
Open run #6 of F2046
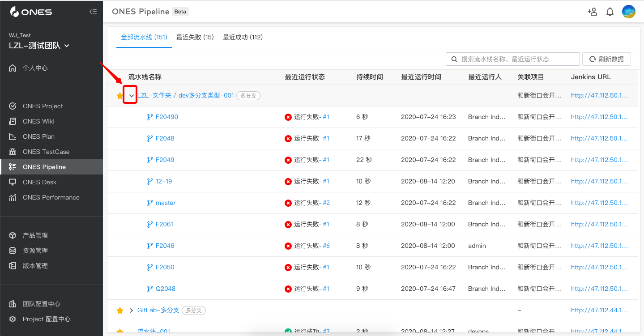(326, 246)
